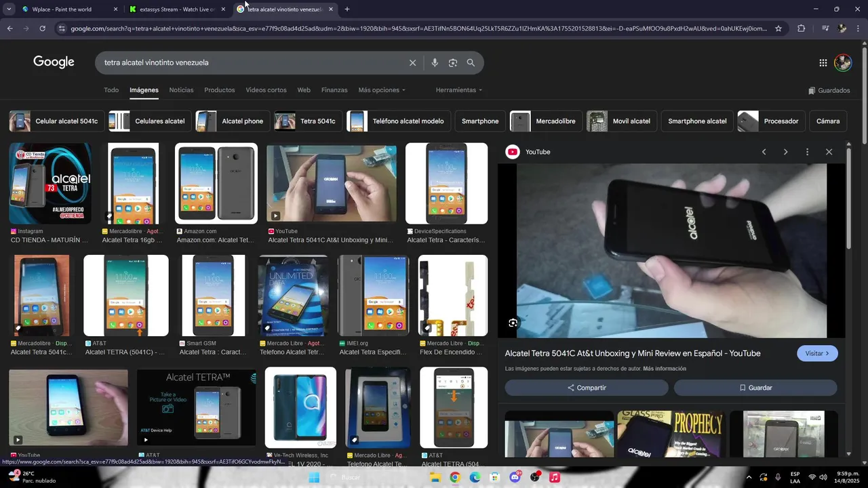Viewport: 868px width, 488px height.
Task: Filter by Mercadolibre chip
Action: [546, 121]
